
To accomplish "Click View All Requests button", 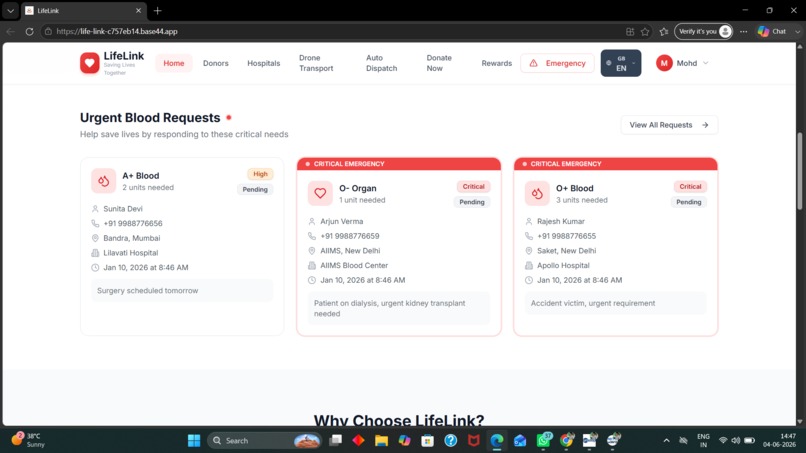I will click(x=669, y=125).
